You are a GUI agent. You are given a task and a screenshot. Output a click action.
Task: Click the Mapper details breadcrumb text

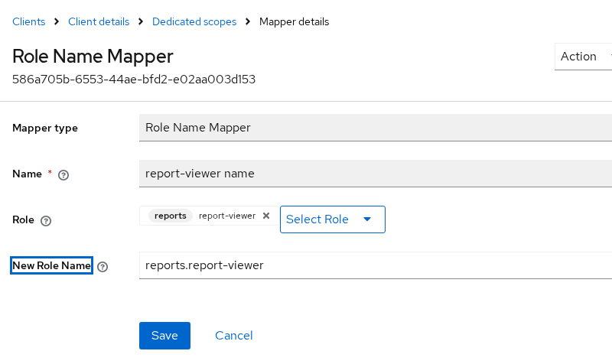coord(295,22)
